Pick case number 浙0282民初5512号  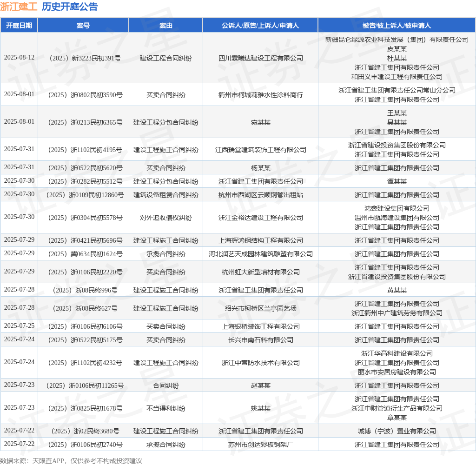point(86,181)
